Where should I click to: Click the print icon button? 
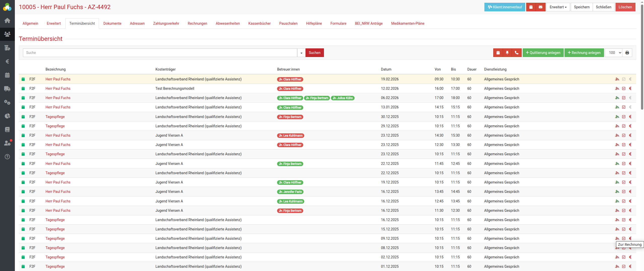(627, 53)
